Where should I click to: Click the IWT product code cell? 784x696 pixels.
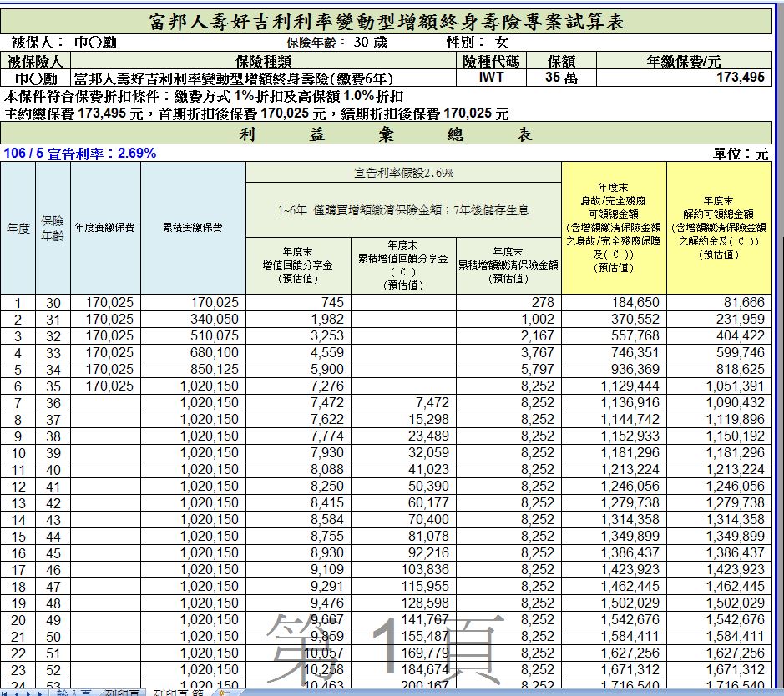pos(491,78)
